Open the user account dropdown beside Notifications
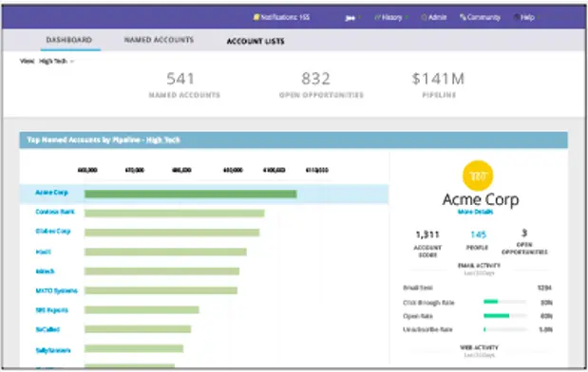The height and width of the screenshot is (372, 588). point(352,18)
